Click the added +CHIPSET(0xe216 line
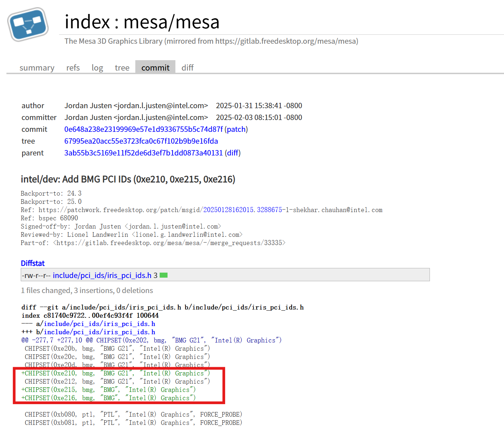Screen dimensions: 504x441 point(108,398)
